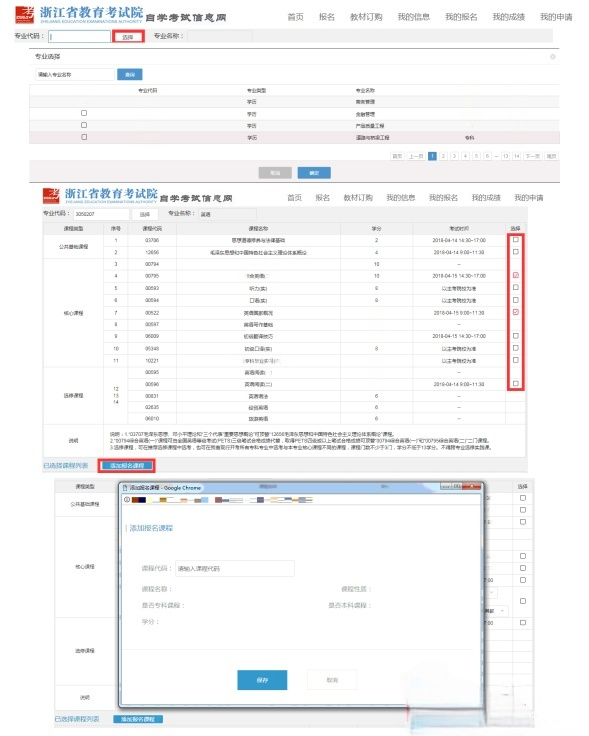Screen dimensions: 589x736
Task: Go to page 2 of the major list
Action: pyautogui.click(x=443, y=156)
